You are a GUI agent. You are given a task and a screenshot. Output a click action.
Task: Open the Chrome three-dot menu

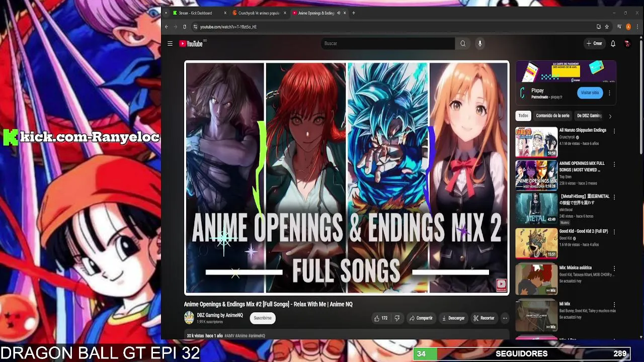[636, 27]
